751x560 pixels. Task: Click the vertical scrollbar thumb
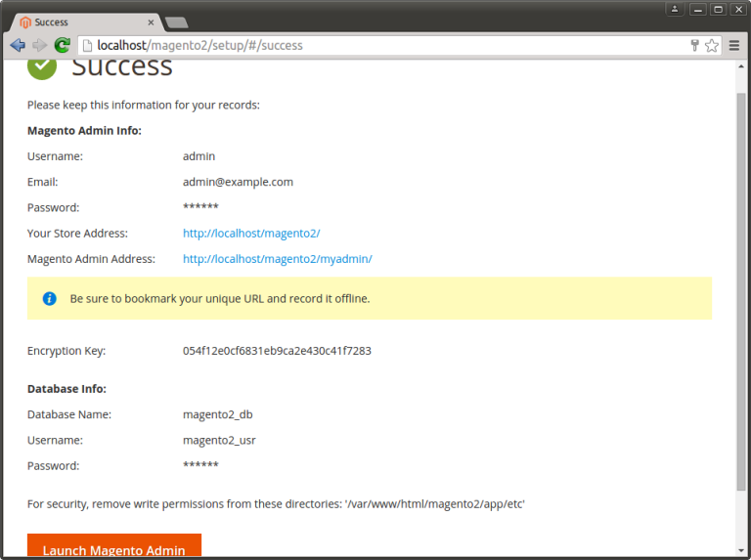740,293
